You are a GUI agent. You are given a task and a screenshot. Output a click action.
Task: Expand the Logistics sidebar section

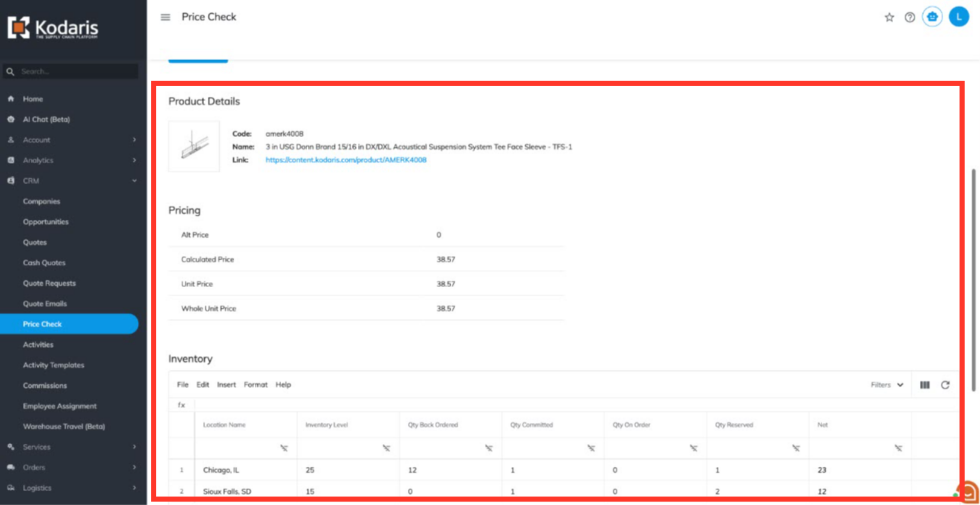pyautogui.click(x=134, y=487)
